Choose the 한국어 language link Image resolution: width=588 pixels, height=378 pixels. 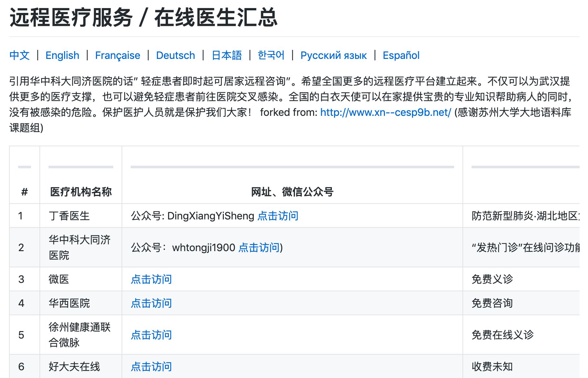point(271,55)
